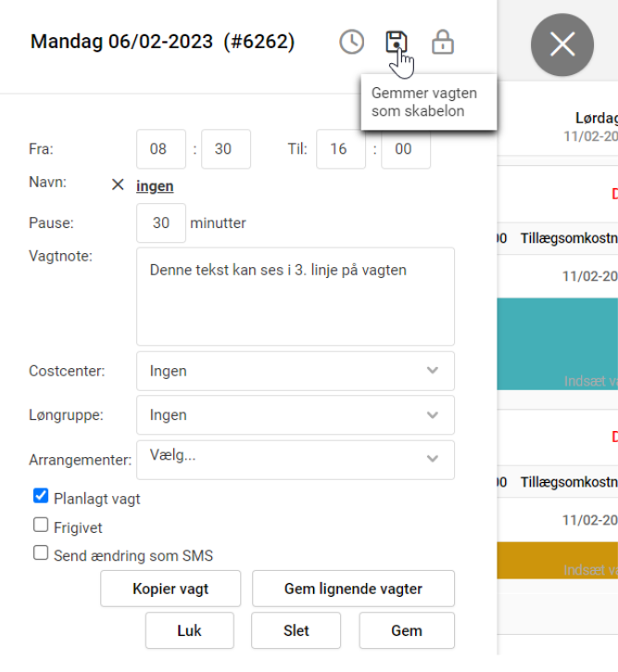Click the Luk button
Image resolution: width=618 pixels, height=672 pixels.
[x=189, y=631]
